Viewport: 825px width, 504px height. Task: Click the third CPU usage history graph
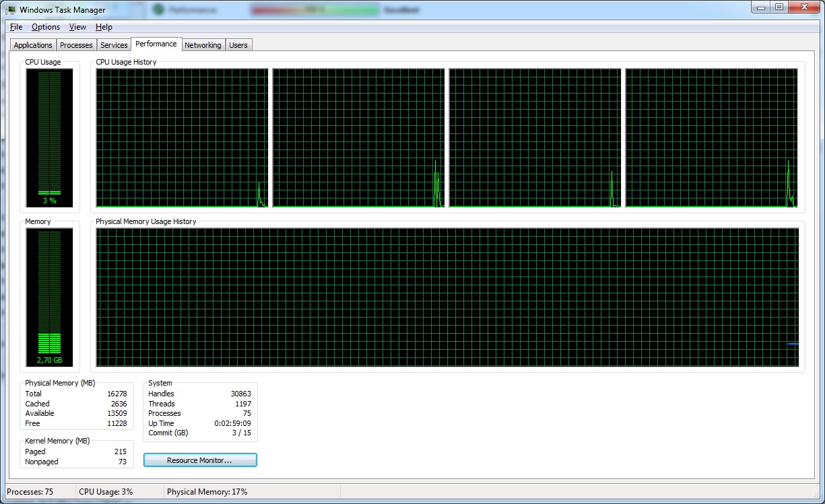535,138
